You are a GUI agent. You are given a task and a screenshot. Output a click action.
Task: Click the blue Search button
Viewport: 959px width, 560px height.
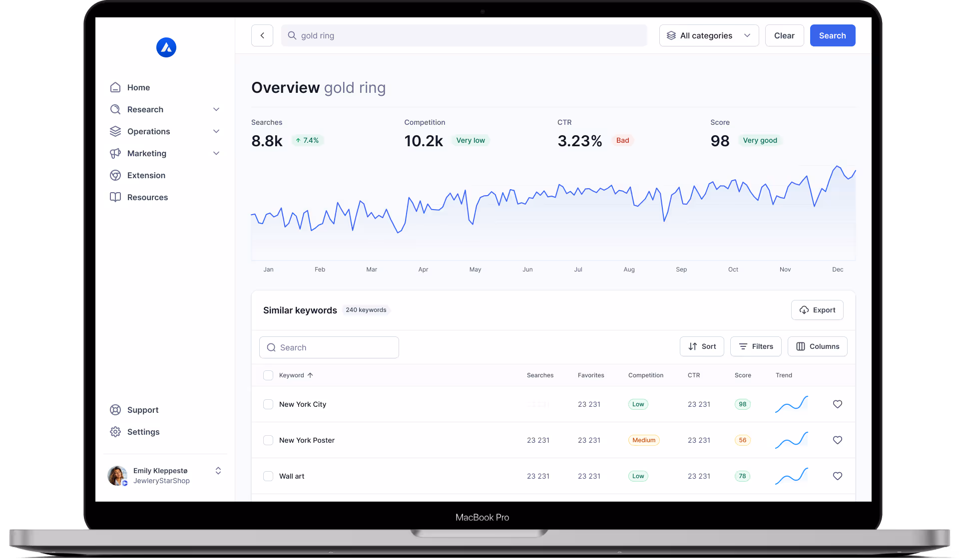[832, 35]
